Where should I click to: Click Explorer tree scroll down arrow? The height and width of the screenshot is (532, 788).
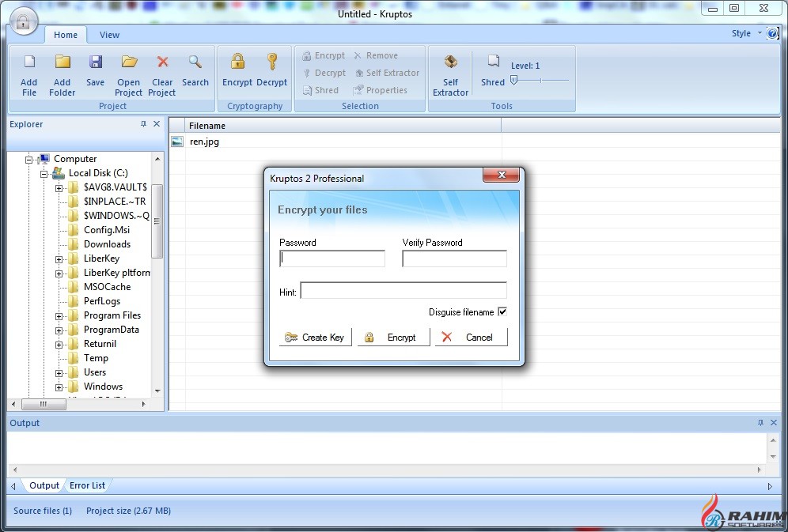pyautogui.click(x=157, y=391)
